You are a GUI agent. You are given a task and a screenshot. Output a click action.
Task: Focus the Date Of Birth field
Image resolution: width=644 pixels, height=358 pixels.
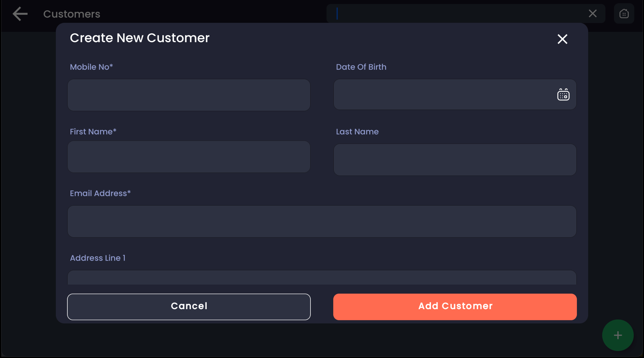(443, 95)
